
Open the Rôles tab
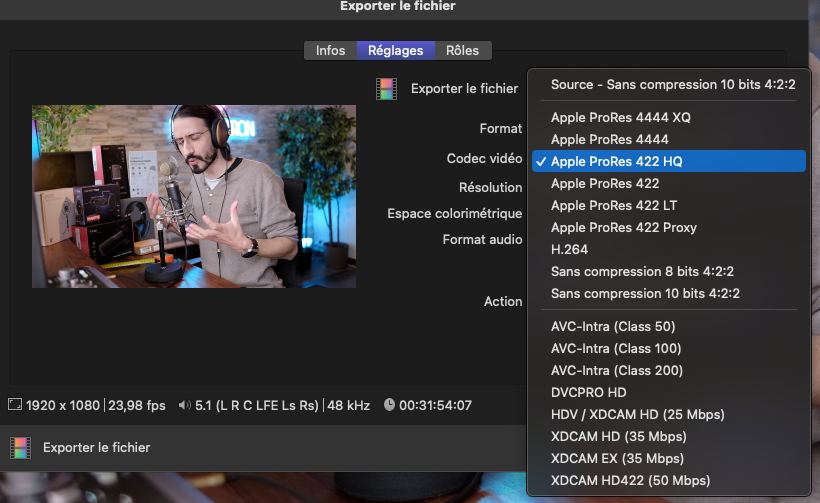[463, 51]
